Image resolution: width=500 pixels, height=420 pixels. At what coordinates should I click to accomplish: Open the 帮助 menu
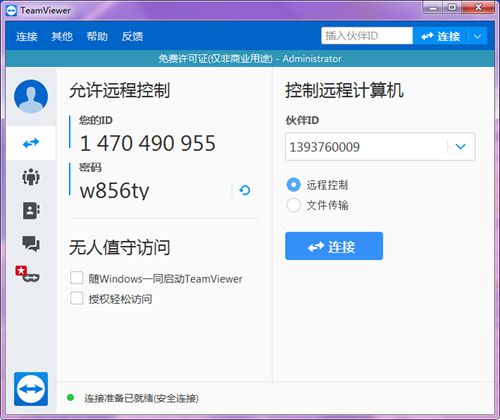[x=97, y=36]
